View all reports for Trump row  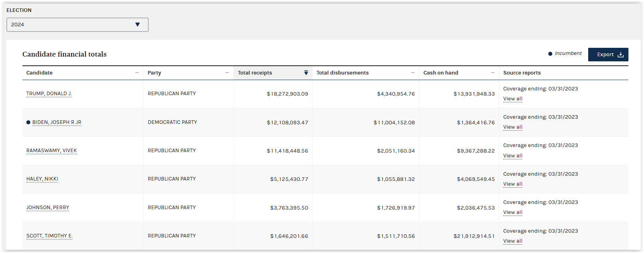coord(513,99)
